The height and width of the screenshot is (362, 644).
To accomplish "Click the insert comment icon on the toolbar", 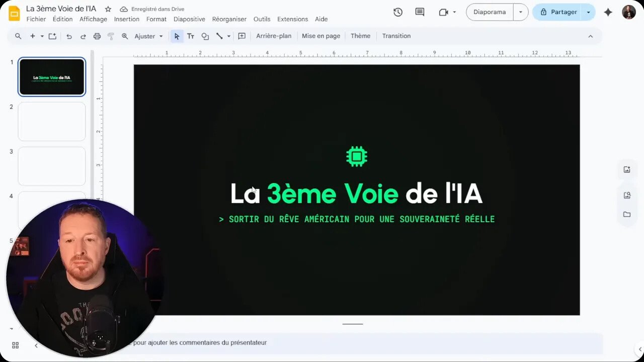I will pyautogui.click(x=242, y=36).
